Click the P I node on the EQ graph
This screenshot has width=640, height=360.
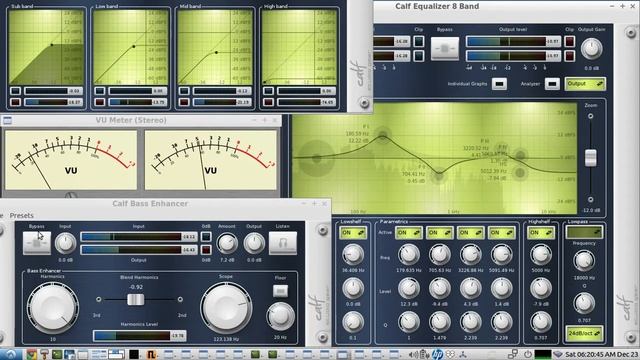coord(382,136)
